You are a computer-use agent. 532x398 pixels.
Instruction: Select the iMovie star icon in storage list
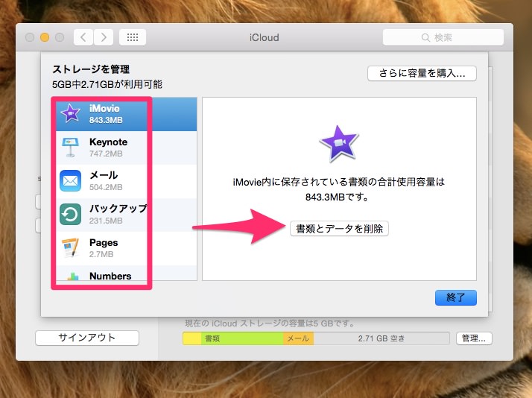click(x=70, y=113)
